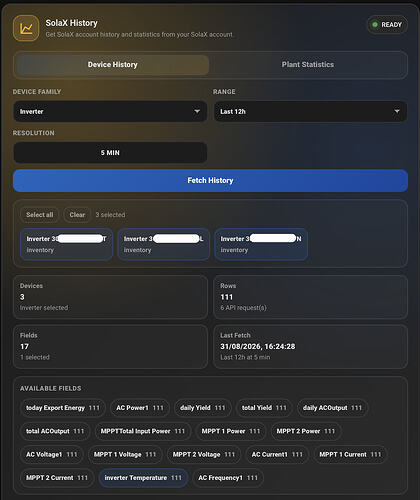Open the Device Family Inverter dropdown
The width and height of the screenshot is (420, 500).
pyautogui.click(x=110, y=111)
